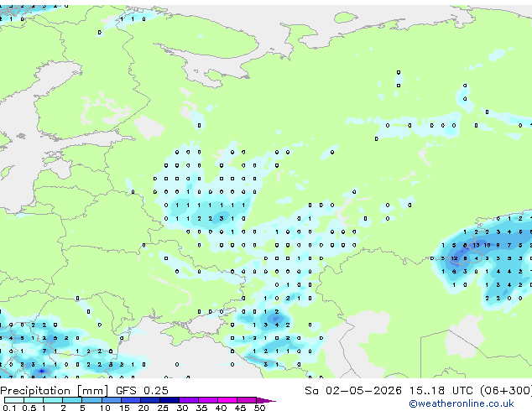Click the map value '13' in eastern precipitation area

(476, 245)
